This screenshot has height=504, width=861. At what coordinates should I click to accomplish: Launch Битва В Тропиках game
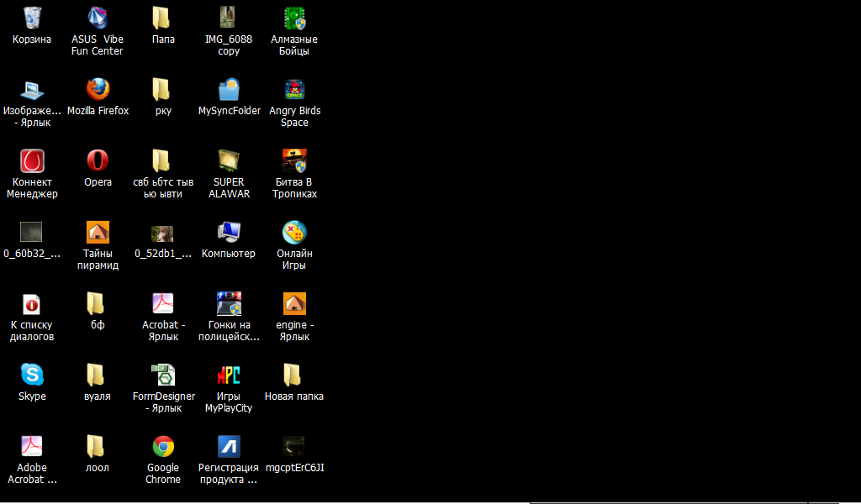(x=294, y=160)
